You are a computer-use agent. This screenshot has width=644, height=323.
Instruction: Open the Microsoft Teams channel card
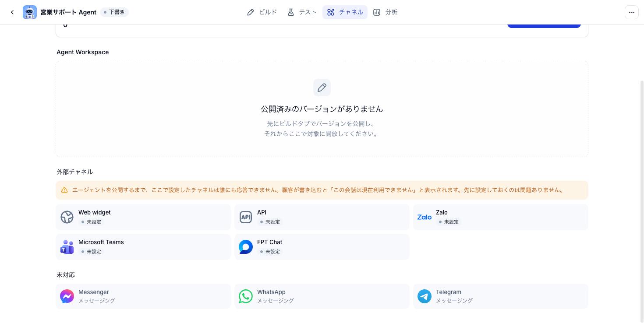coord(143,247)
